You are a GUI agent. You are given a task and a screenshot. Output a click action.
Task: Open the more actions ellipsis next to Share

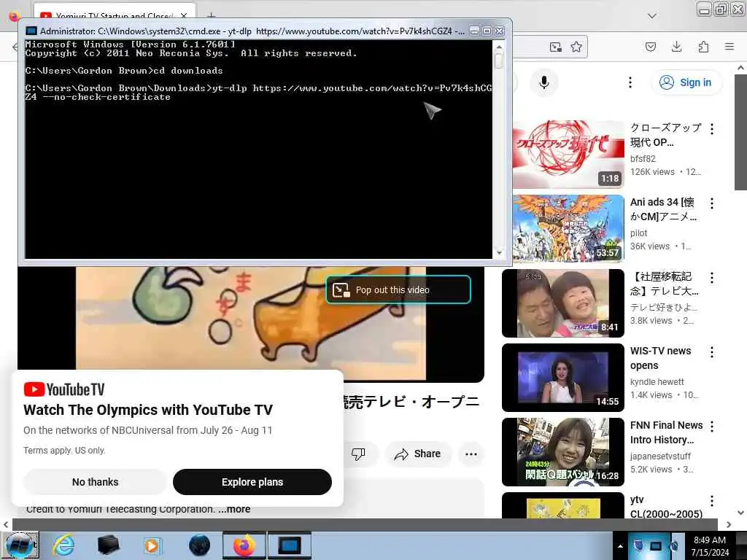pyautogui.click(x=471, y=454)
